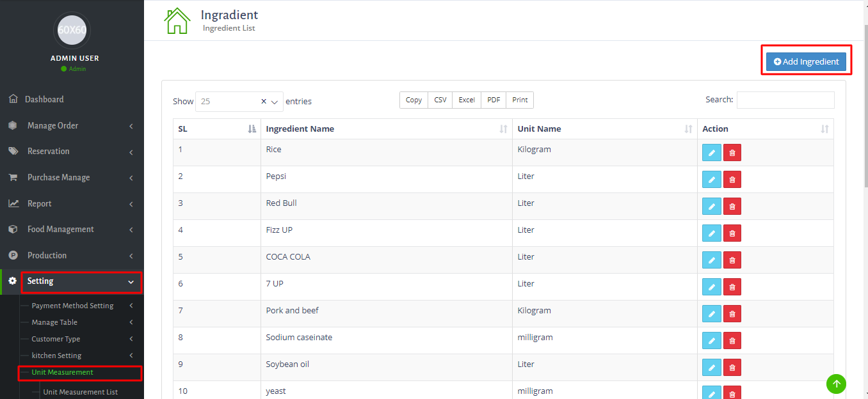Delete the Soybean oil ingredient

click(732, 368)
